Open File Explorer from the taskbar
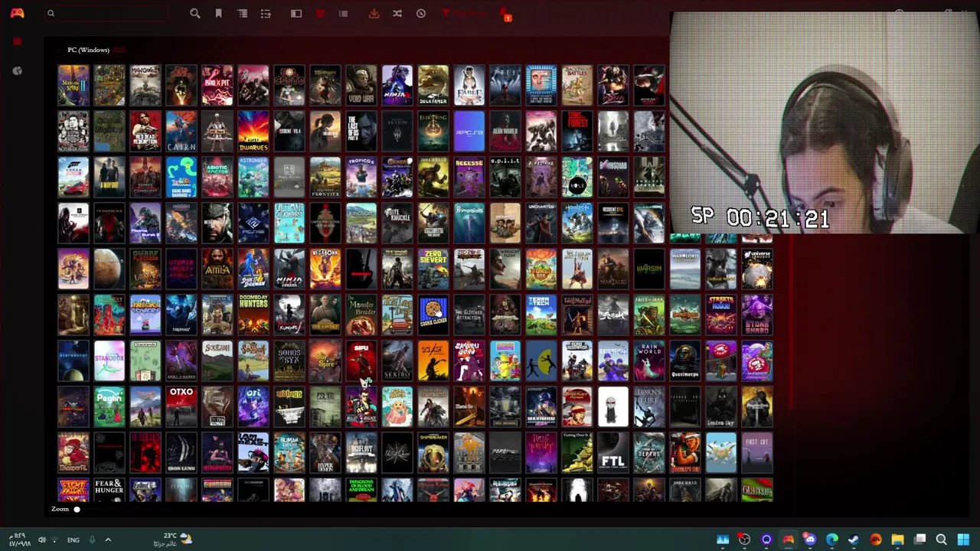 point(898,540)
